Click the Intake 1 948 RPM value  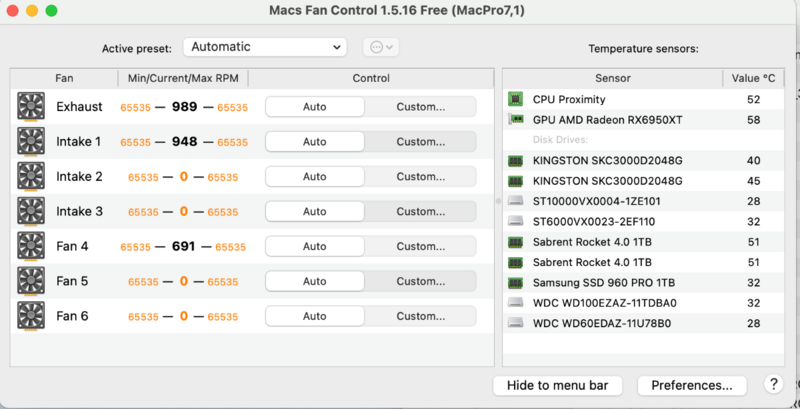point(184,141)
